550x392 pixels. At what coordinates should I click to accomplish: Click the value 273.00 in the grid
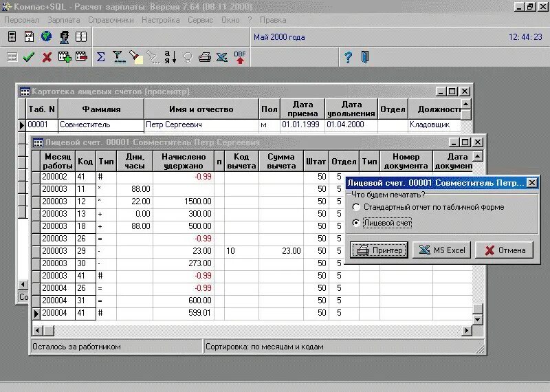click(199, 263)
